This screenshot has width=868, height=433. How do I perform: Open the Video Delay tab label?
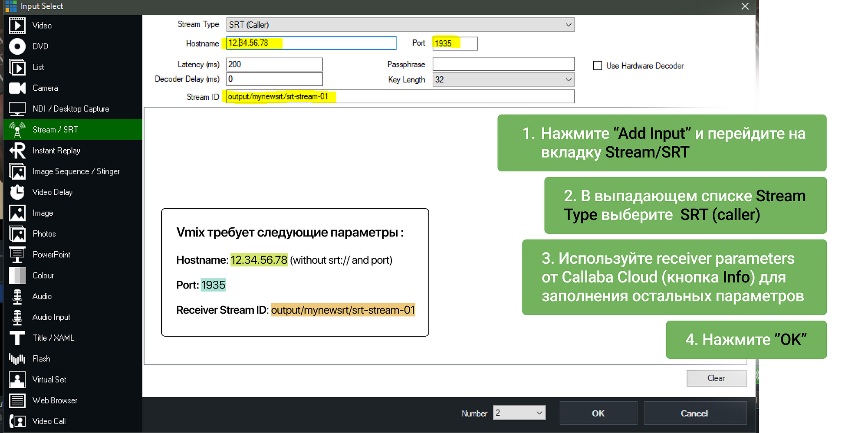(x=53, y=192)
